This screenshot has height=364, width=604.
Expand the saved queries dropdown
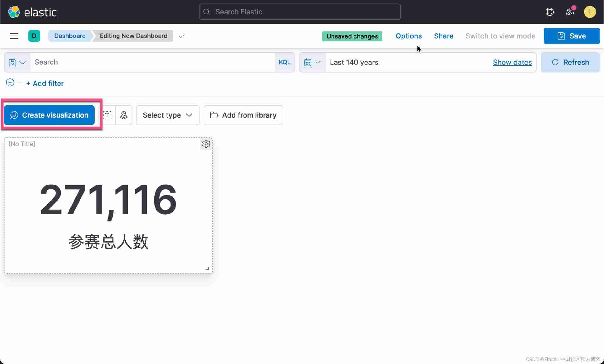(x=17, y=63)
